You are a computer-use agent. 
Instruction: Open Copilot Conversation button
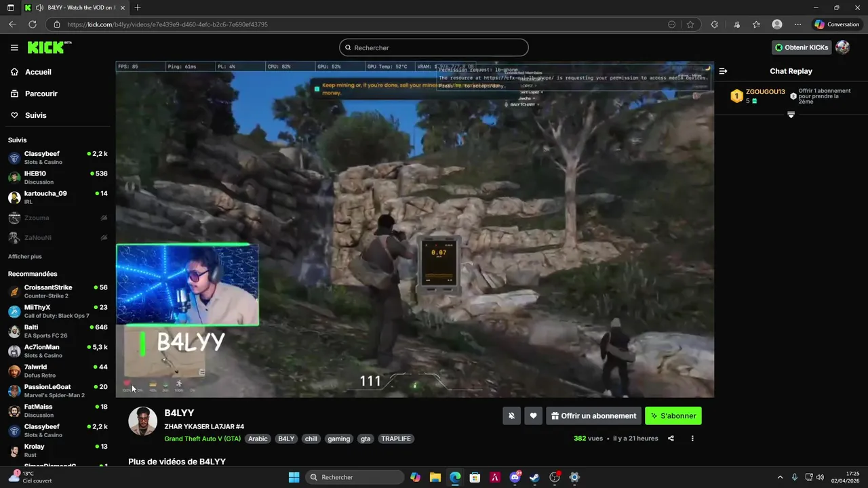837,24
